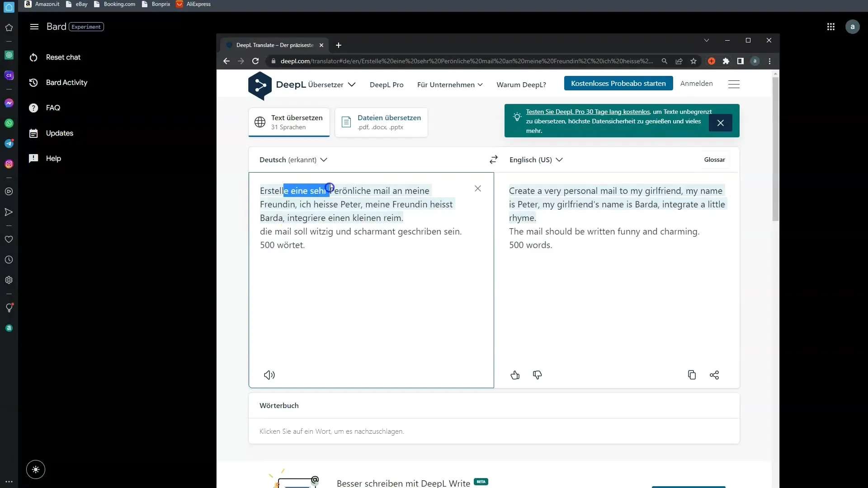Click the share translation icon
Image resolution: width=868 pixels, height=488 pixels.
pos(715,375)
